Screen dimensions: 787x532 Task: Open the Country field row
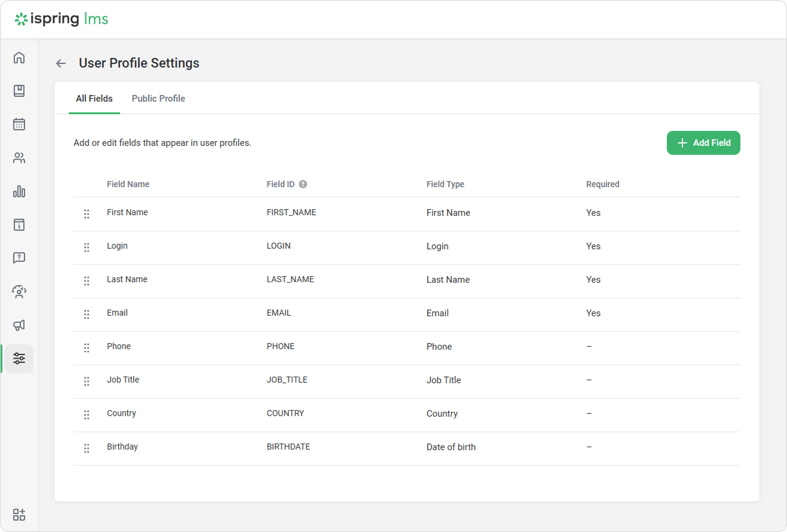(x=121, y=413)
